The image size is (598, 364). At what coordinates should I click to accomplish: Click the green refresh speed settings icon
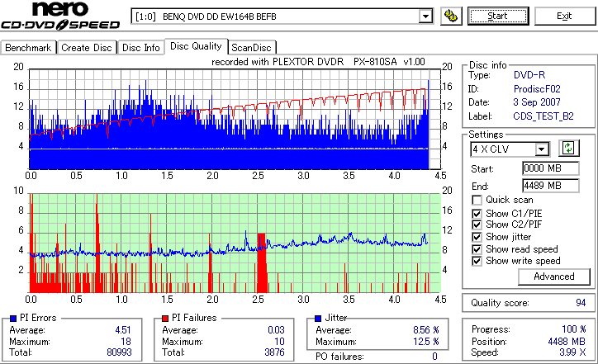[568, 148]
